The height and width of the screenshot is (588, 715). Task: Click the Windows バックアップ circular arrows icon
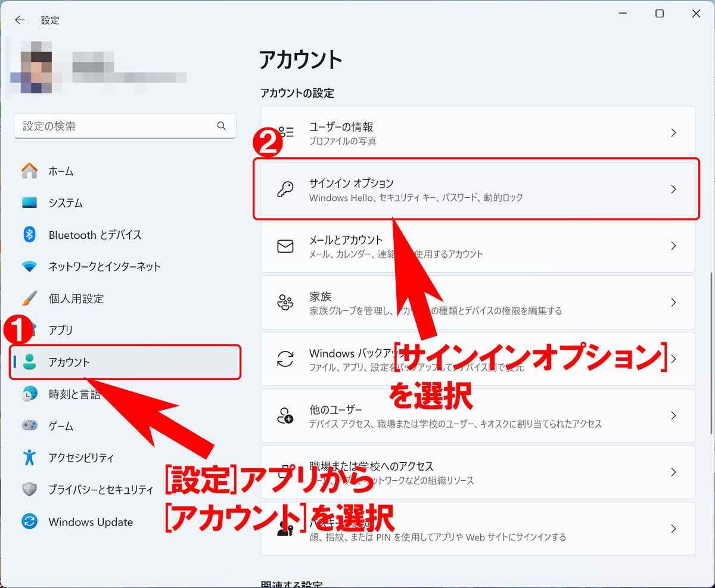[285, 359]
